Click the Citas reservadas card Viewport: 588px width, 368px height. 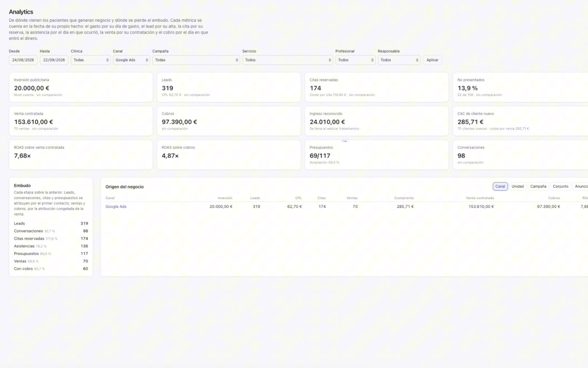click(x=377, y=87)
